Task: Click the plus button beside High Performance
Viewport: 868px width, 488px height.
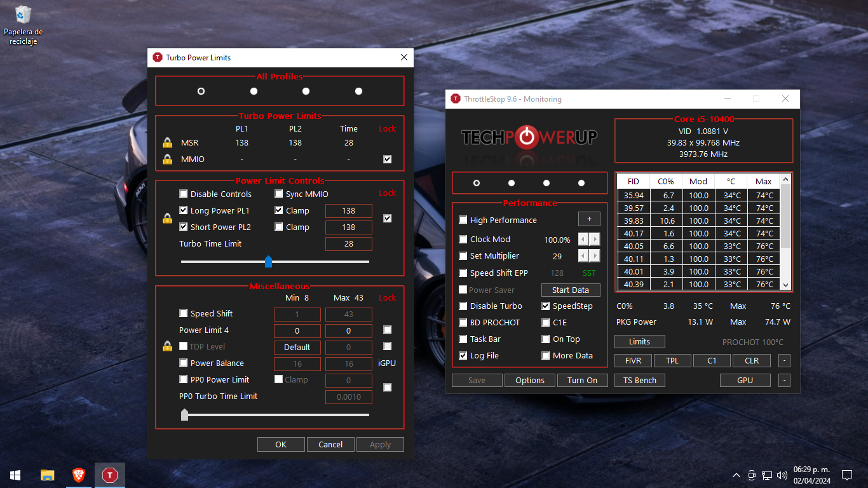Action: 589,219
